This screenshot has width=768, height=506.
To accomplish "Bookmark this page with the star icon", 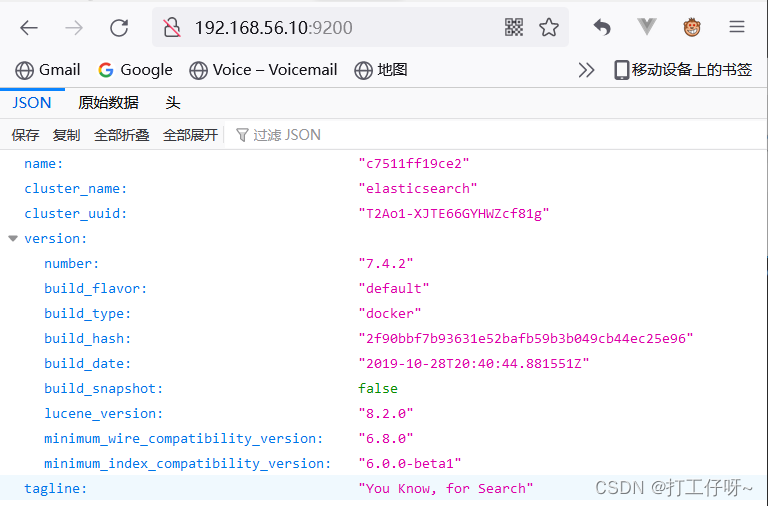I will pos(549,27).
